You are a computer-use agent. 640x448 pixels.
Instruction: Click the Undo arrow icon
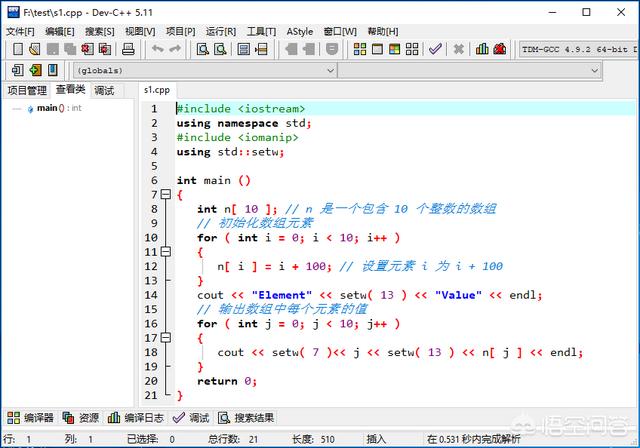click(158, 49)
